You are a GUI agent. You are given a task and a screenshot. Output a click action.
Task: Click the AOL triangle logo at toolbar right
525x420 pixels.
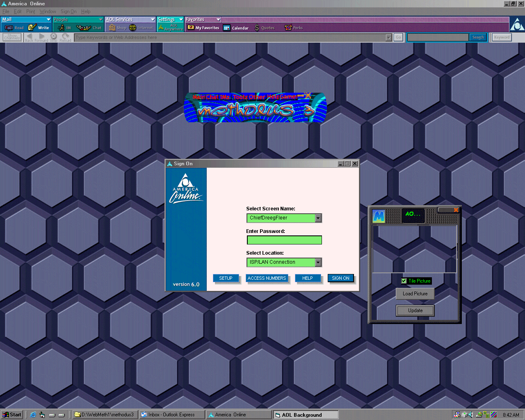tap(517, 25)
